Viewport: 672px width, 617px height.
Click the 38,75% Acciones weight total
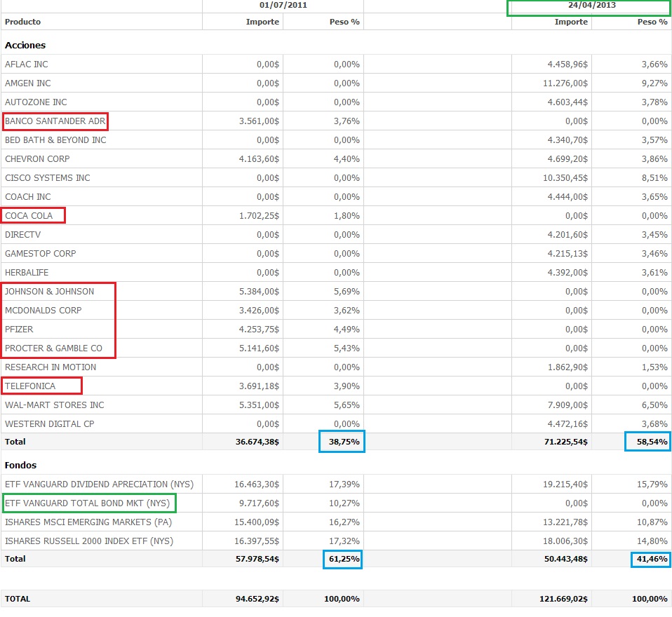pos(344,442)
